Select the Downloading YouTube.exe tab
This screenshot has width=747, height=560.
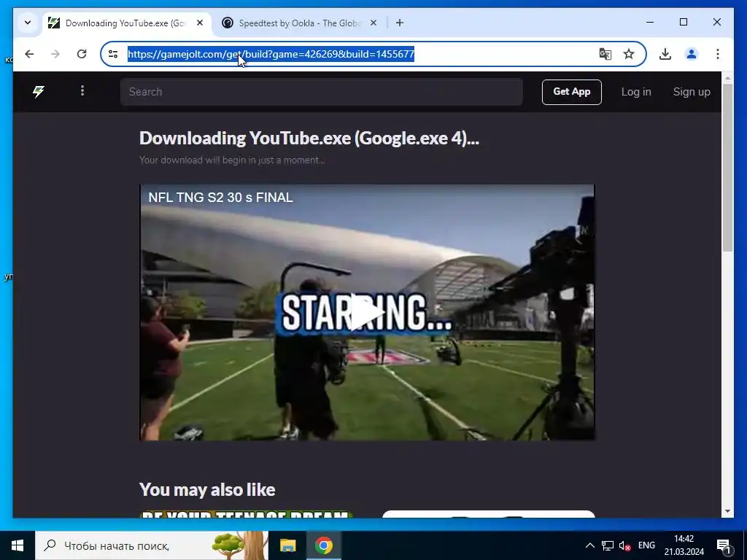point(127,23)
